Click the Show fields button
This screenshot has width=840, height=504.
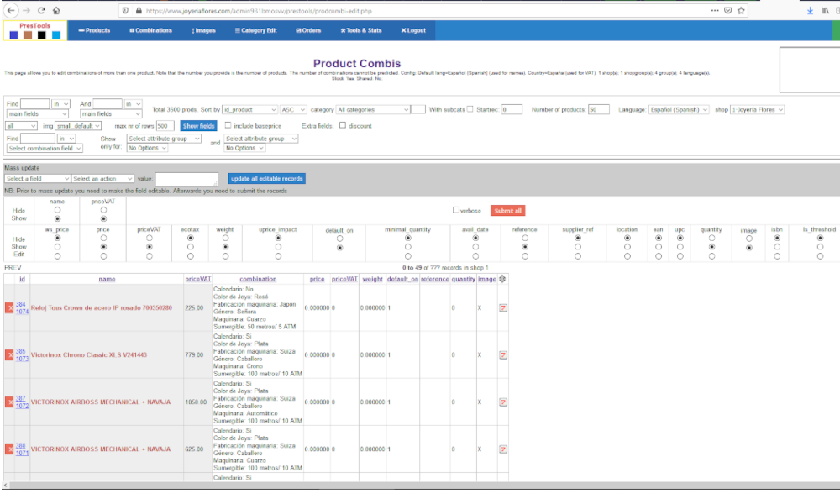click(x=199, y=126)
